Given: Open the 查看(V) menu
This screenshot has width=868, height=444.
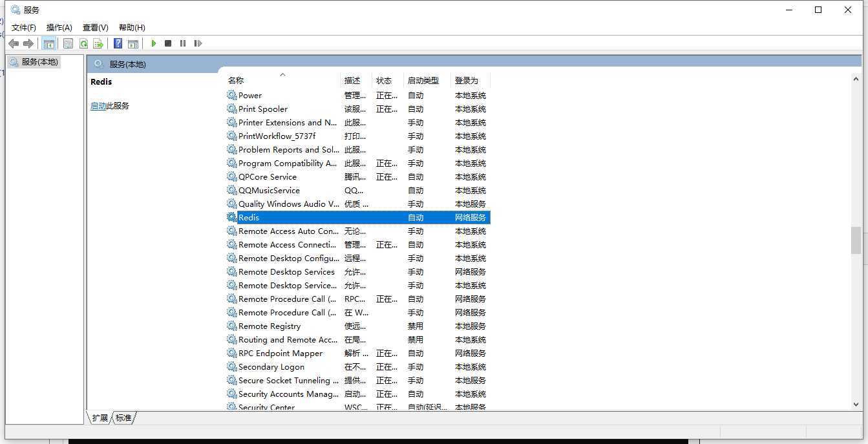Looking at the screenshot, I should (96, 27).
